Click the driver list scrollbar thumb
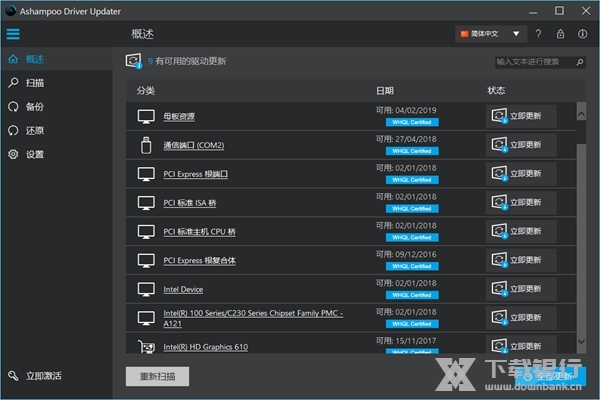 point(581,240)
